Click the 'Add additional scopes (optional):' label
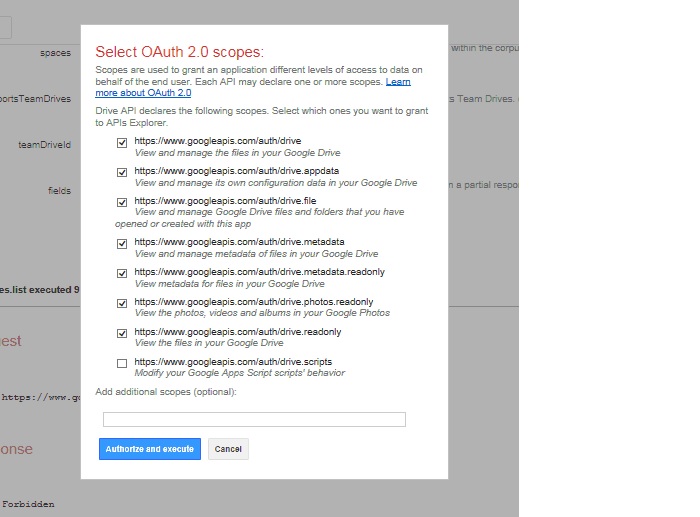700x517 pixels. click(166, 392)
